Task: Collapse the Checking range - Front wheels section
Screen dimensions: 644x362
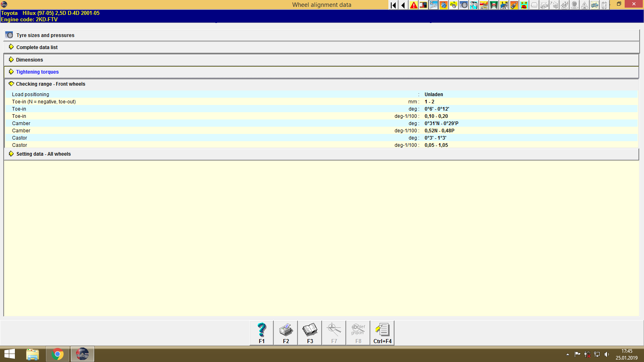Action: pyautogui.click(x=50, y=84)
